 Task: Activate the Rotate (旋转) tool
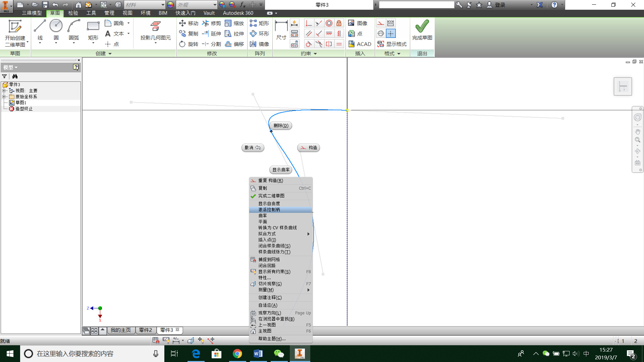189,44
